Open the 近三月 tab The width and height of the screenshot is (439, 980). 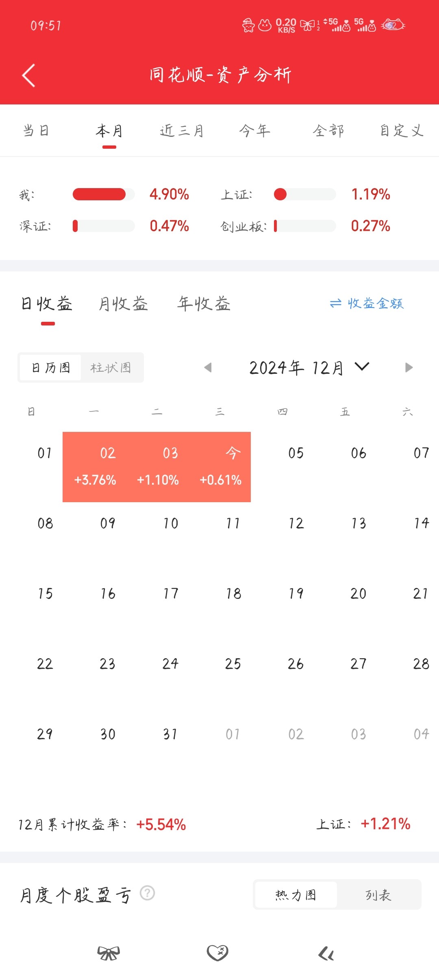coord(182,131)
